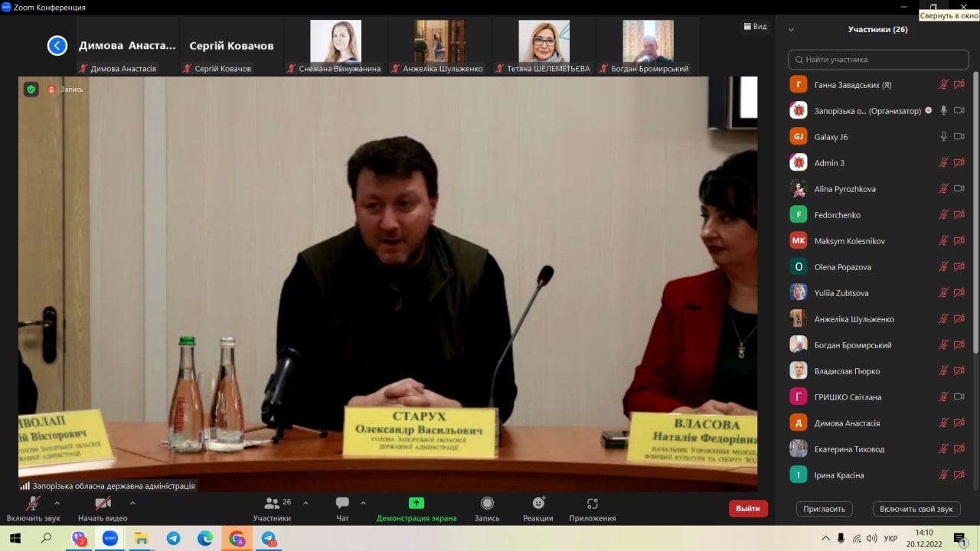The image size is (980, 551).
Task: Toggle Yuliia Zubtsova camera-off icon
Action: pyautogui.click(x=959, y=293)
